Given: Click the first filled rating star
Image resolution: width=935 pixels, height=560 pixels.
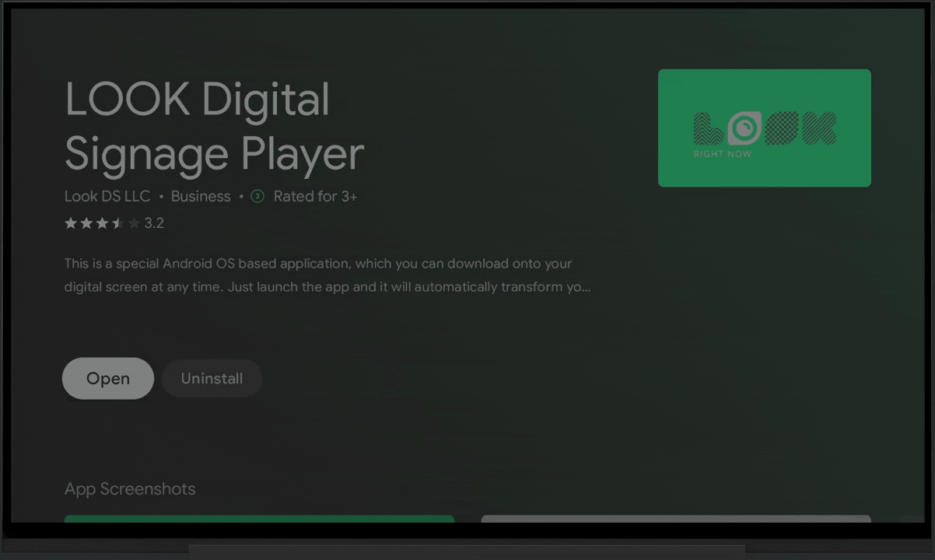Looking at the screenshot, I should pyautogui.click(x=68, y=222).
